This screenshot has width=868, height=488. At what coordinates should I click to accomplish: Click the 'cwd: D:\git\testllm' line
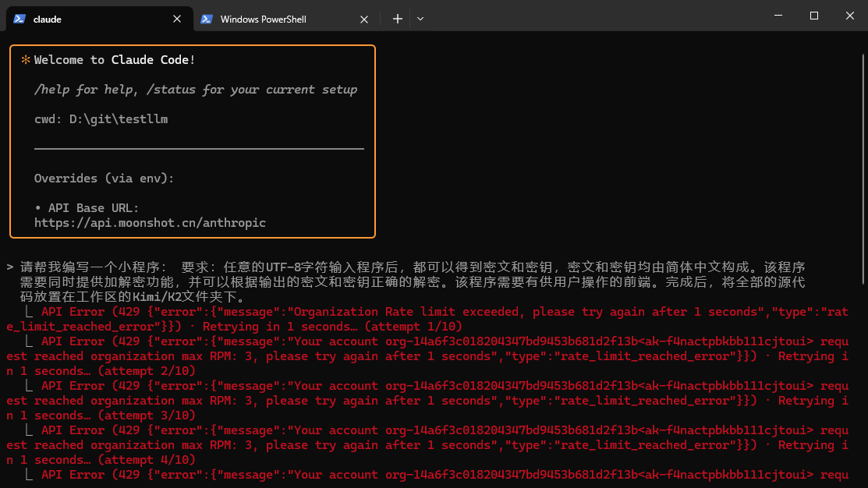tap(101, 119)
